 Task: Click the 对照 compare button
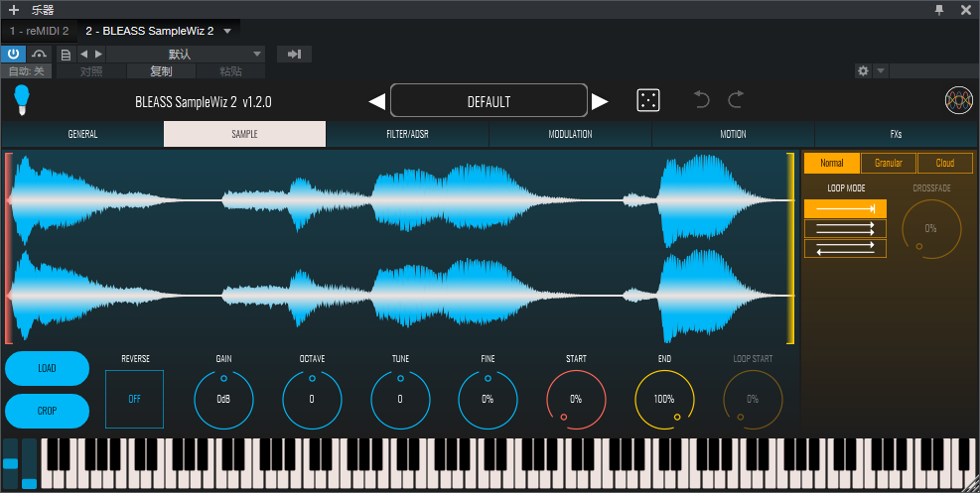[x=91, y=71]
